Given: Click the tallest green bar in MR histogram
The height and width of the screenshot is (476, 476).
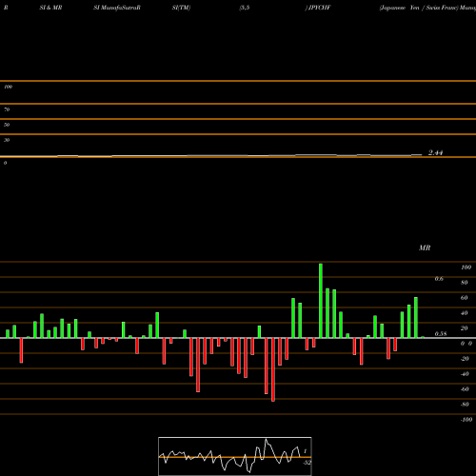Looking at the screenshot, I should (x=321, y=301).
